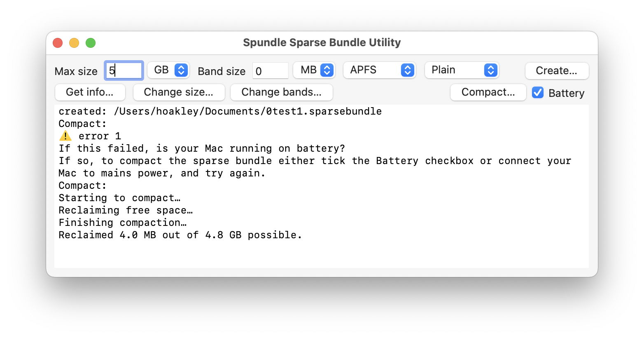The width and height of the screenshot is (644, 338).
Task: Click the green zoom window button
Action: tap(91, 43)
